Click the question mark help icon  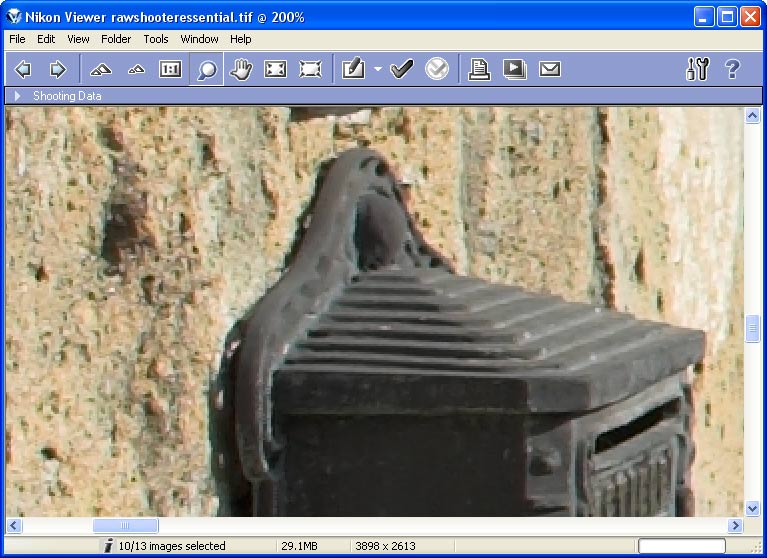point(732,69)
